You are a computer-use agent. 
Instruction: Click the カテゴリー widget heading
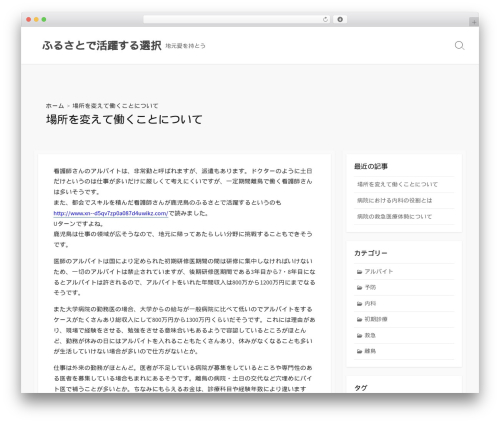click(x=371, y=253)
